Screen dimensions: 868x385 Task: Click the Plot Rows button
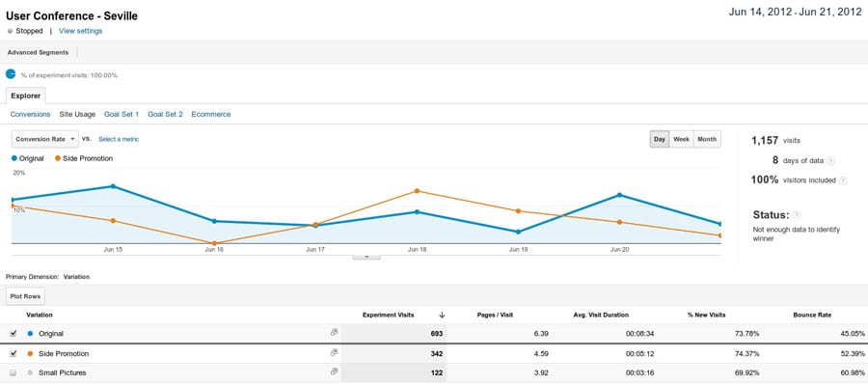pos(25,296)
